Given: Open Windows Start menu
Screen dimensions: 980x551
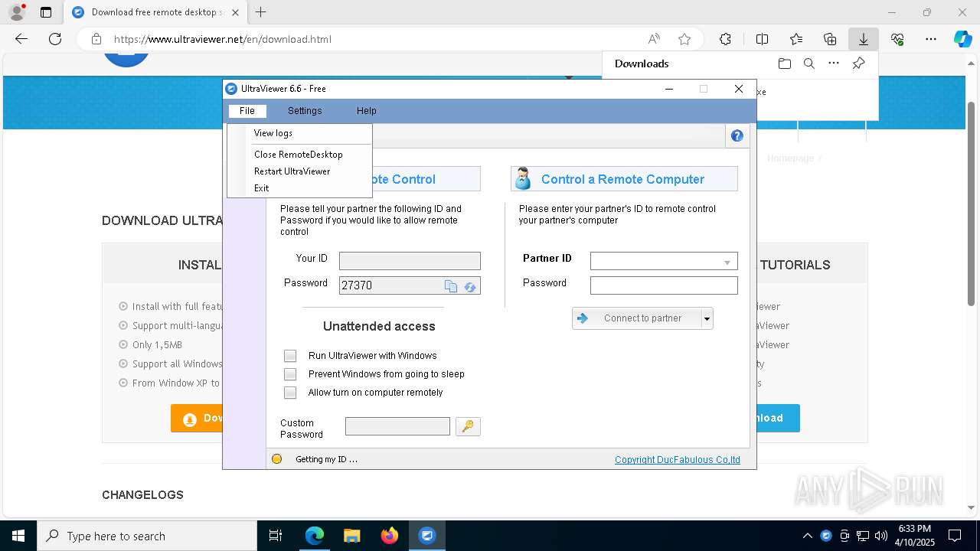Looking at the screenshot, I should click(18, 536).
